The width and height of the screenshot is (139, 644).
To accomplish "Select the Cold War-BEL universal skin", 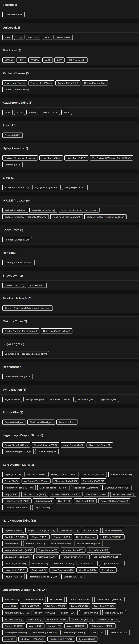I will [x=63, y=37].
